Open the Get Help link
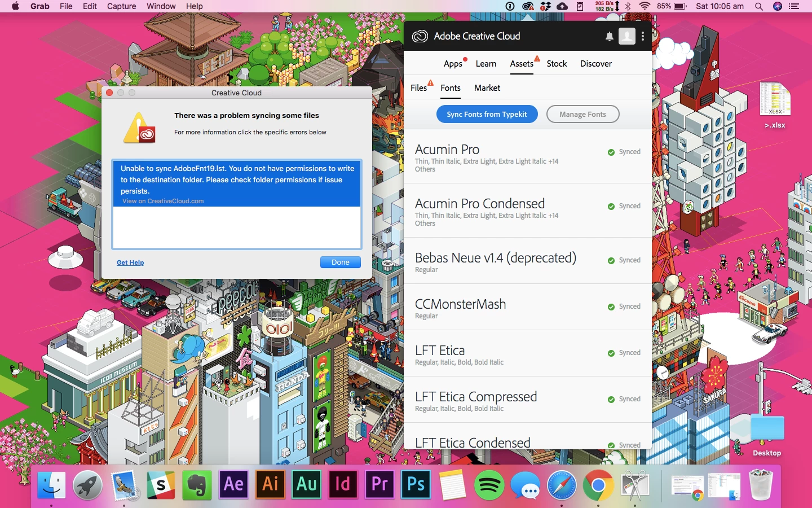 (130, 262)
